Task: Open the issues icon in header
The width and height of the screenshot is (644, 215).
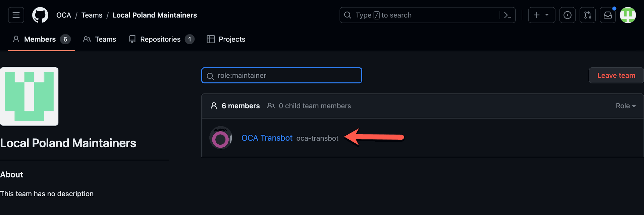Action: click(x=568, y=15)
